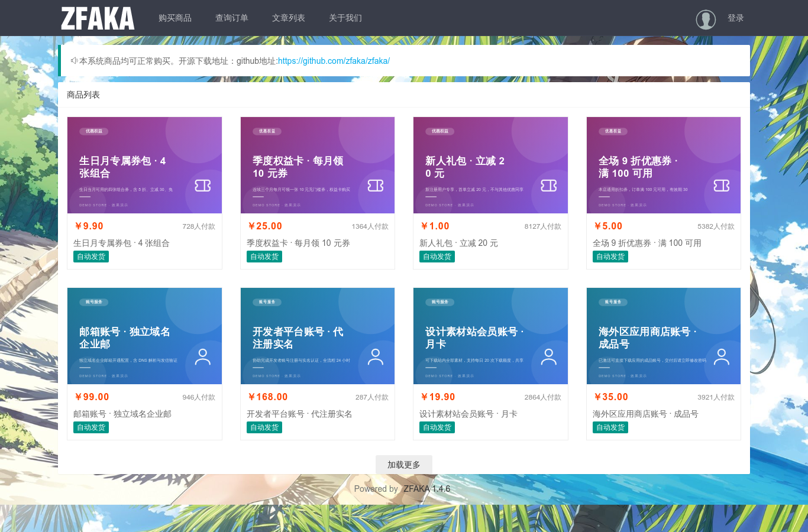The image size is (808, 532).
Task: Click person icon on 开发者平台账号 card
Action: [376, 356]
